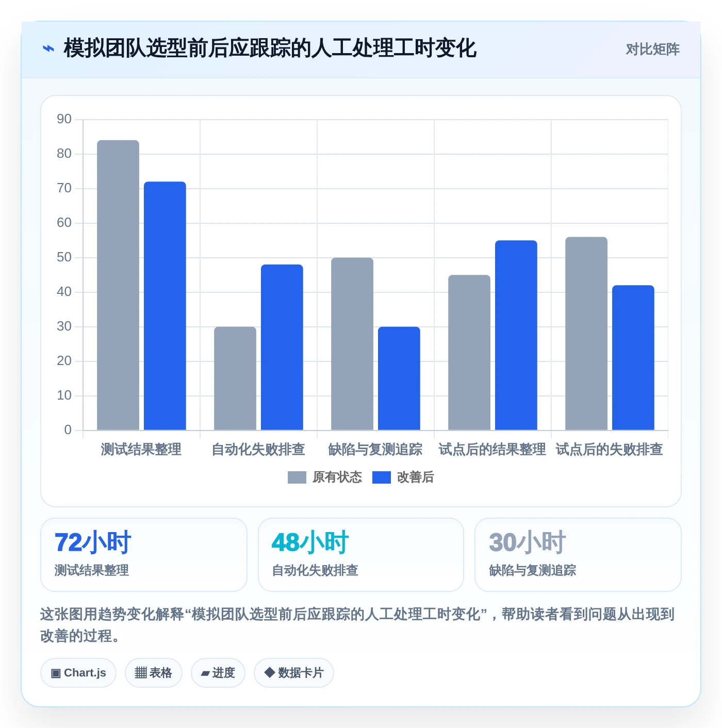This screenshot has width=722, height=728.
Task: Click the 数据卡片 tag chip
Action: click(294, 673)
